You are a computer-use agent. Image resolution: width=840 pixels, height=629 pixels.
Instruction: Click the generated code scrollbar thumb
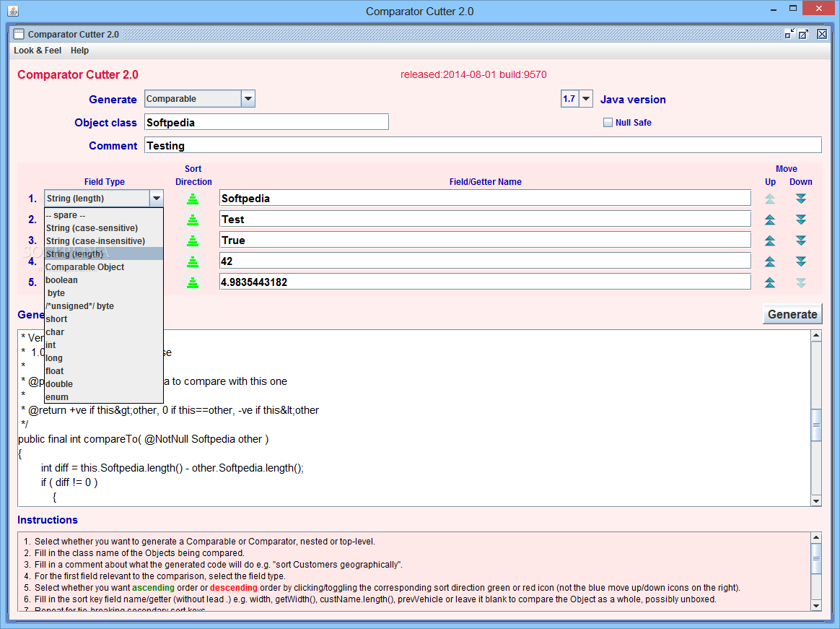816,425
